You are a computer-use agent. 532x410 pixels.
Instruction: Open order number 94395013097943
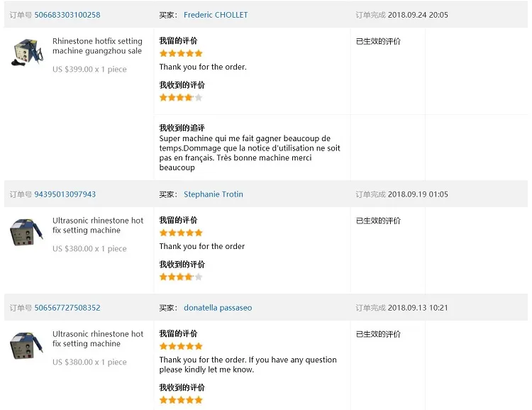pos(65,194)
